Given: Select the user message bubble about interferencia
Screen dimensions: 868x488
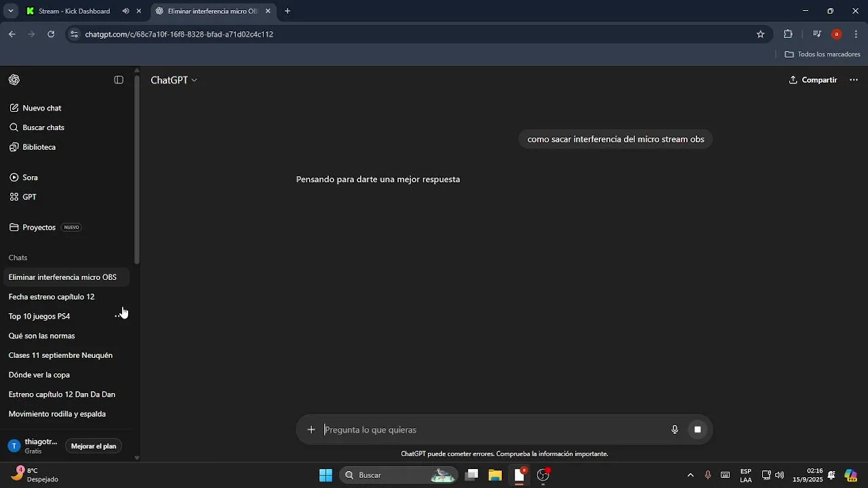Looking at the screenshot, I should click(616, 139).
